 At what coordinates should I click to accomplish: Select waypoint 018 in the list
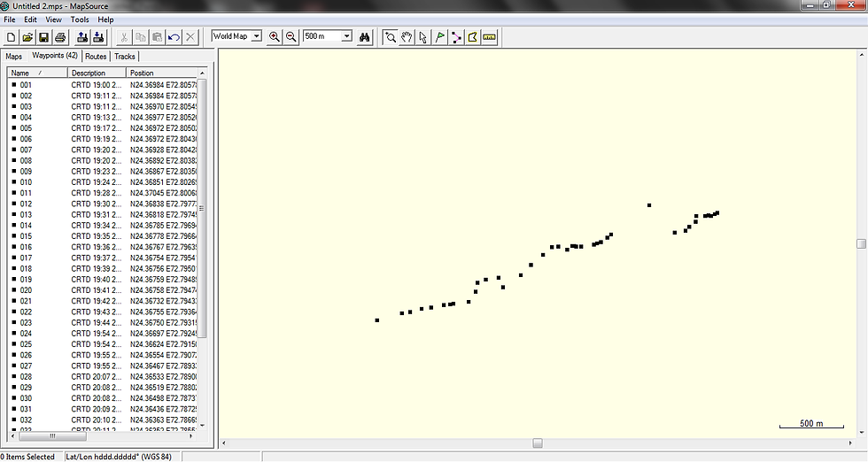point(26,268)
